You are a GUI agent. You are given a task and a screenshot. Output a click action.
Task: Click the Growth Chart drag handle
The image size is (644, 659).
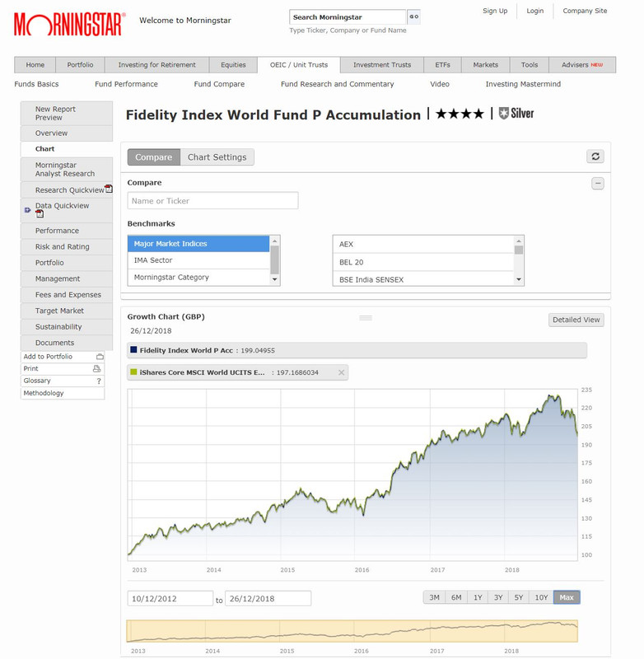coord(366,318)
